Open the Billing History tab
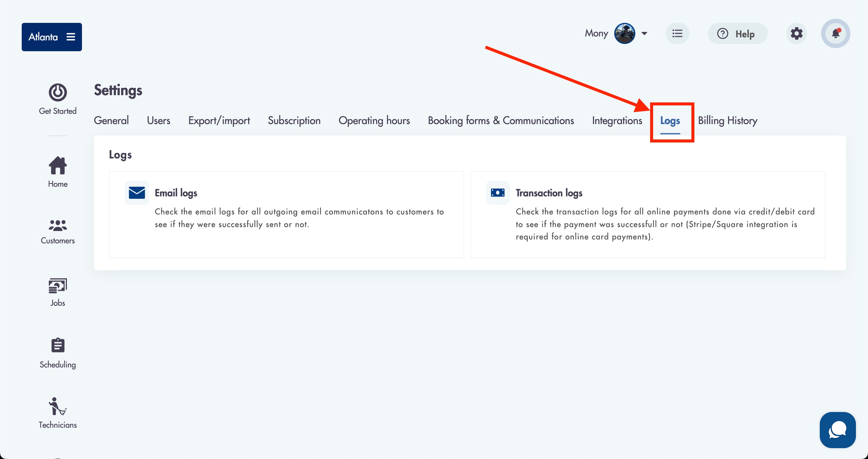 coord(728,120)
